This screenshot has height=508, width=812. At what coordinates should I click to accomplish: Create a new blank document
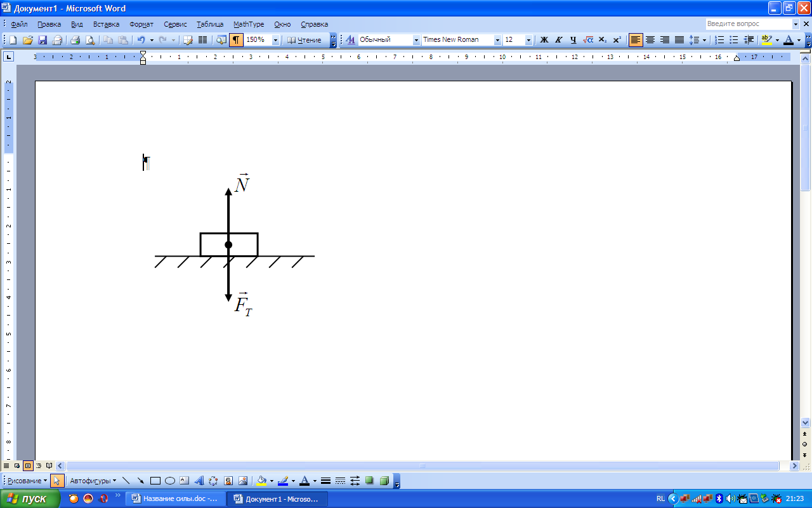coord(13,40)
